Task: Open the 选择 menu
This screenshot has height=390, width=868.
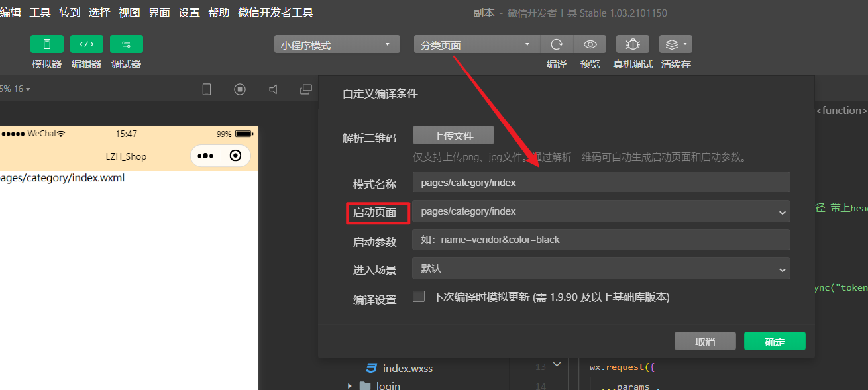Action: 99,13
